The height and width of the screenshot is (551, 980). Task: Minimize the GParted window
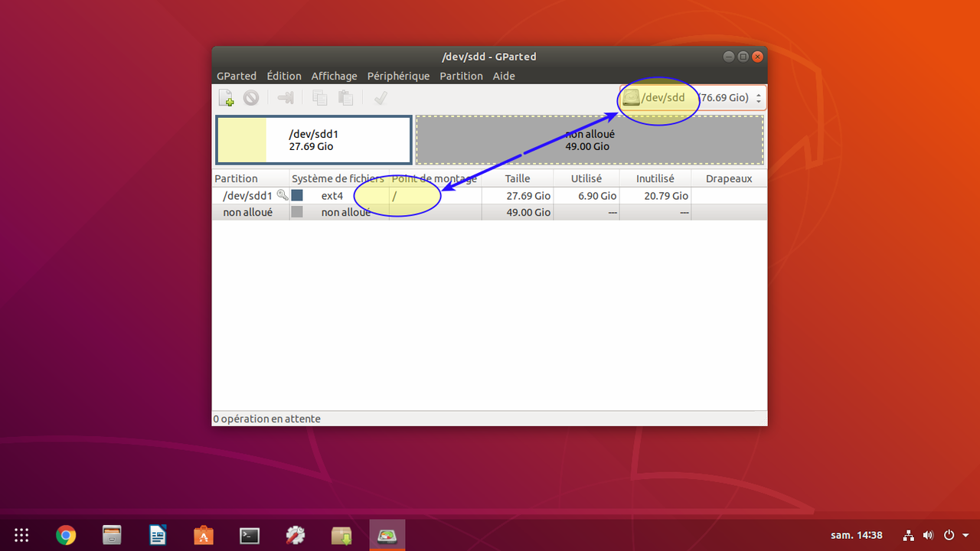[728, 57]
